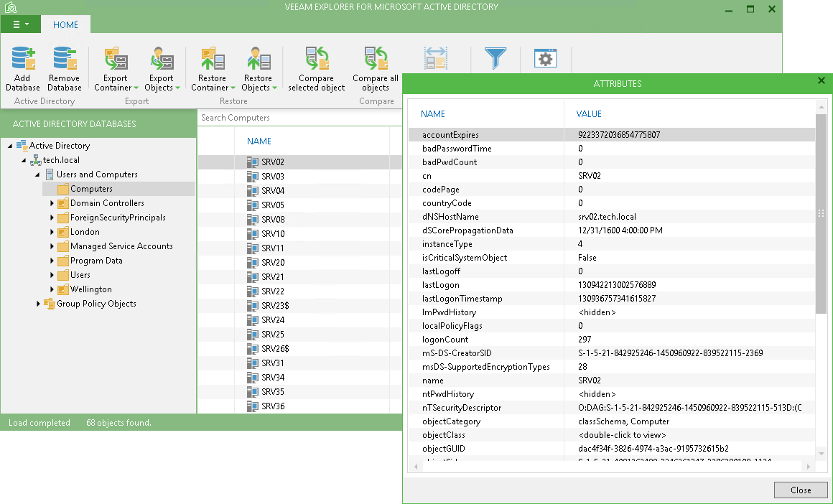The height and width of the screenshot is (504, 833).
Task: Open the Restore Objects dropdown arrow
Action: coord(274,88)
